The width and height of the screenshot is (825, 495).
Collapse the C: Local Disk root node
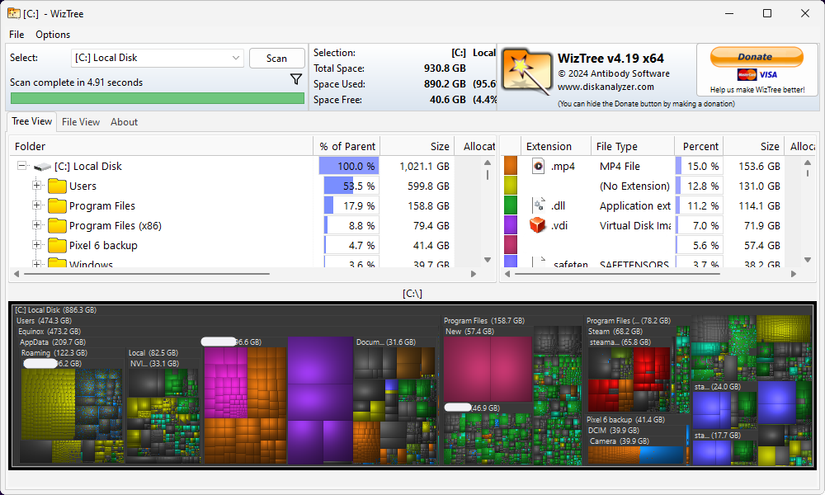(22, 167)
